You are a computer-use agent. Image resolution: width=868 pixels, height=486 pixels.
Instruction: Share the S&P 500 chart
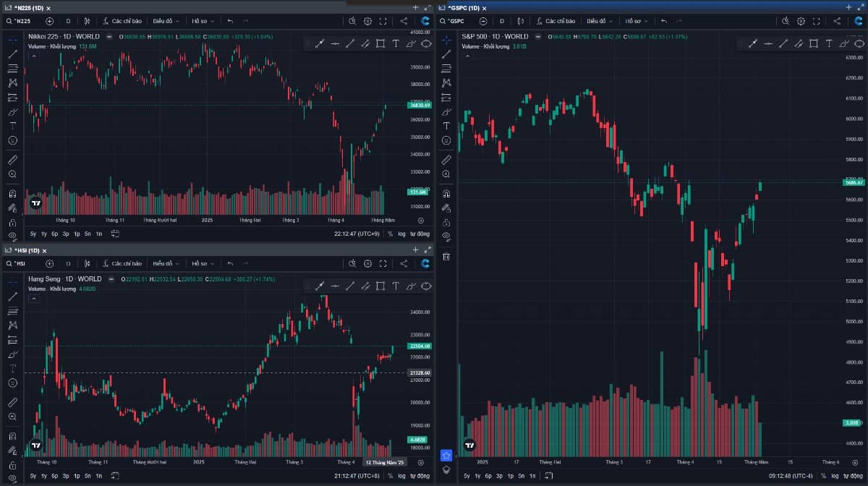click(837, 21)
